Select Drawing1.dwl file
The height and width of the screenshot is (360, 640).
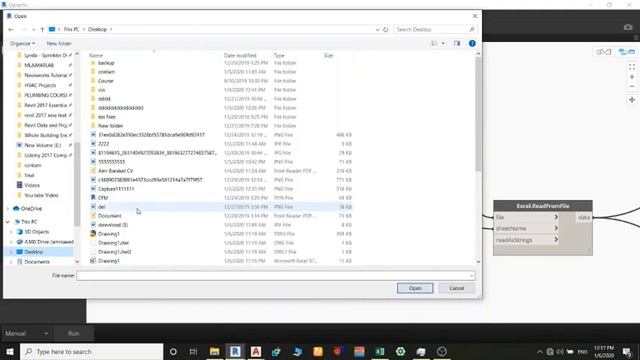[x=113, y=243]
